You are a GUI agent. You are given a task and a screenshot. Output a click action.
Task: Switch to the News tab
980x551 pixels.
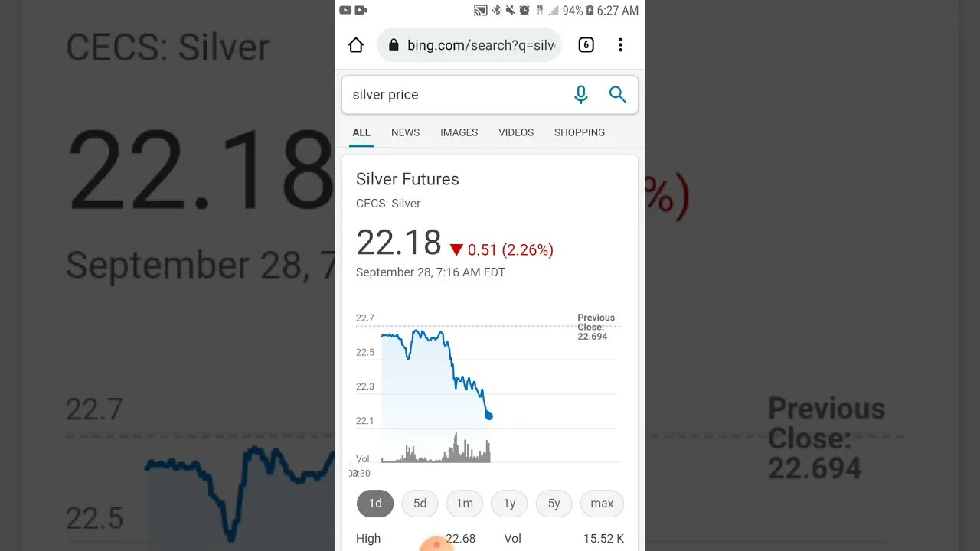pyautogui.click(x=405, y=132)
